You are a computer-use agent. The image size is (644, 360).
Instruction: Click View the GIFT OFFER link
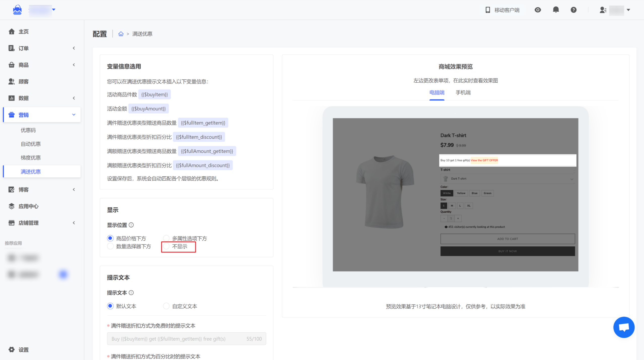click(x=484, y=160)
